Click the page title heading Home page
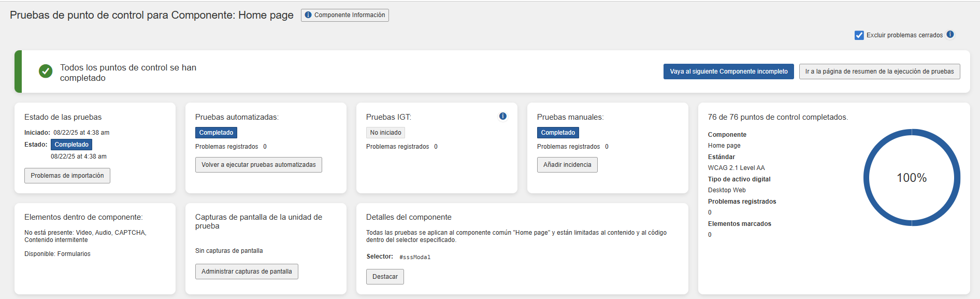 coord(152,15)
